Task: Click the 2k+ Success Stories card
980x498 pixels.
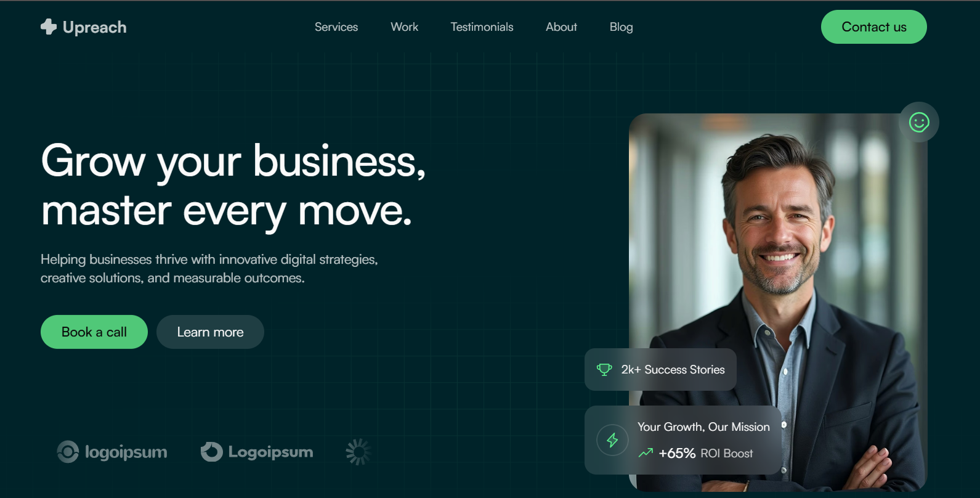Action: (x=660, y=369)
